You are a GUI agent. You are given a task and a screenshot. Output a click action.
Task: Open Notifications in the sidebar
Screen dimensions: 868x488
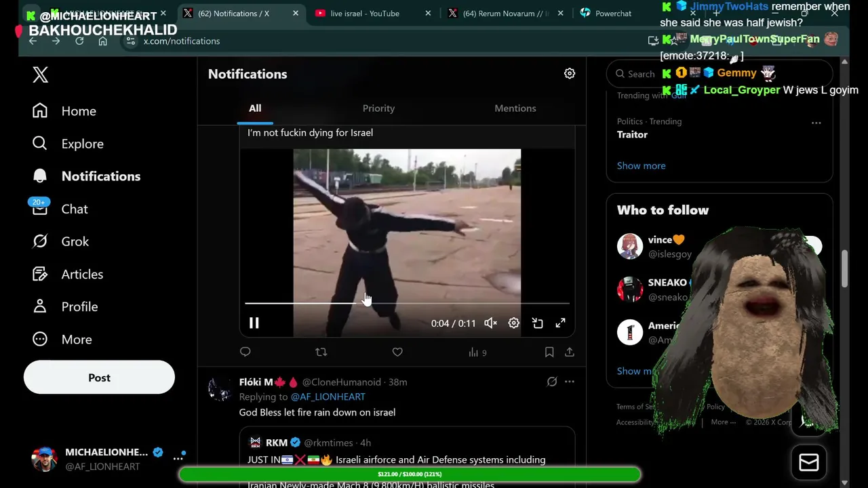tap(86, 176)
